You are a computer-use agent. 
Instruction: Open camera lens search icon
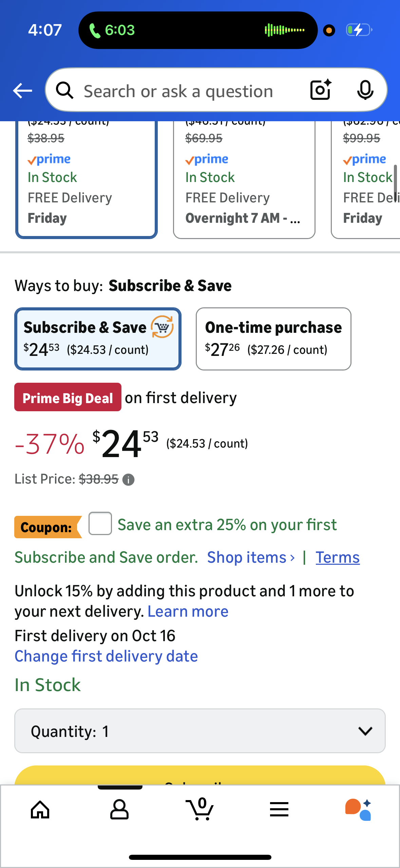point(321,90)
